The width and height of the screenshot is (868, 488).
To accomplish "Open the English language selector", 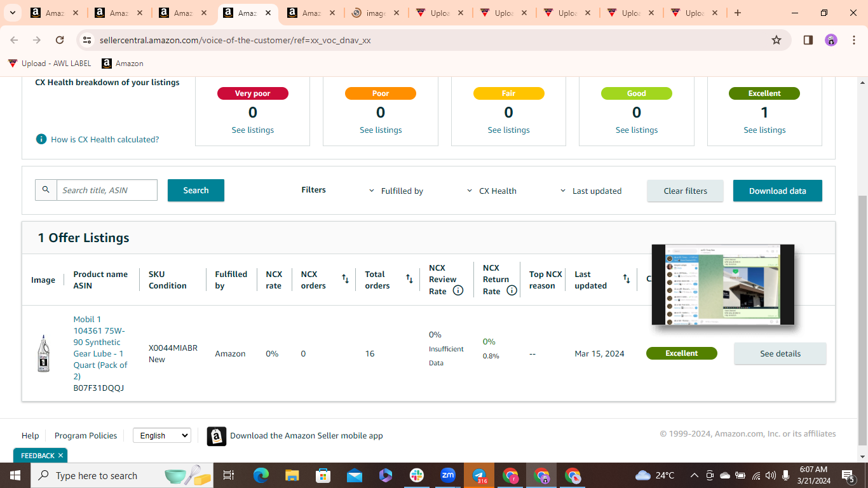I will (161, 435).
